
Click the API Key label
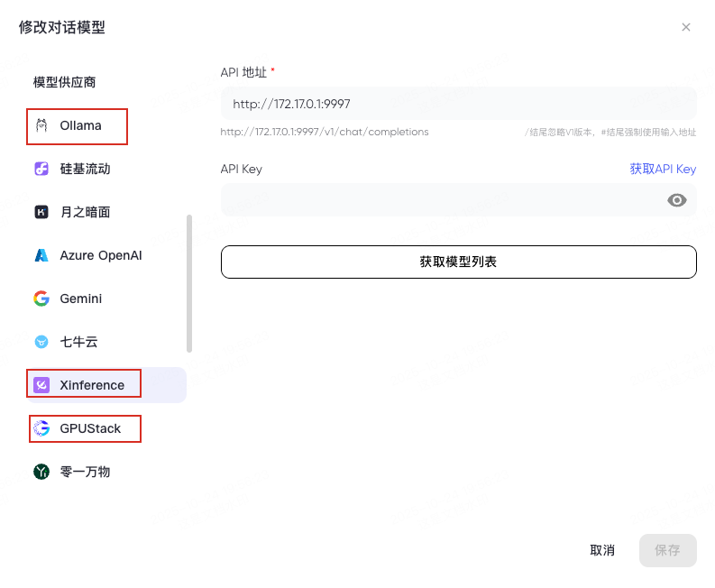[x=242, y=170]
